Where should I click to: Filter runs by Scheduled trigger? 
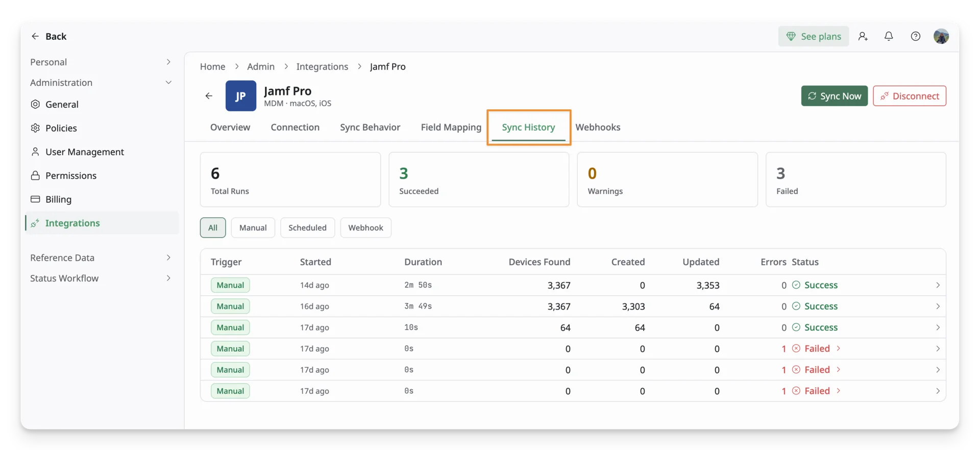coord(307,228)
